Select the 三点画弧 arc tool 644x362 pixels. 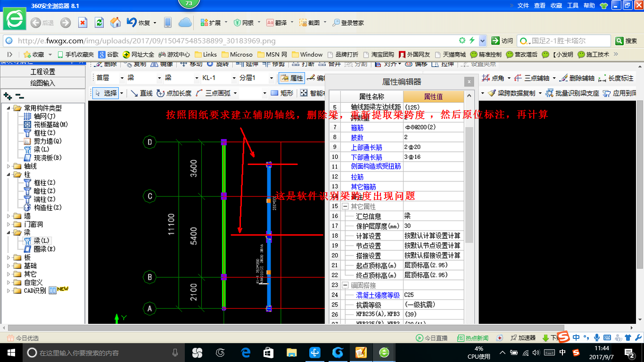(x=213, y=93)
